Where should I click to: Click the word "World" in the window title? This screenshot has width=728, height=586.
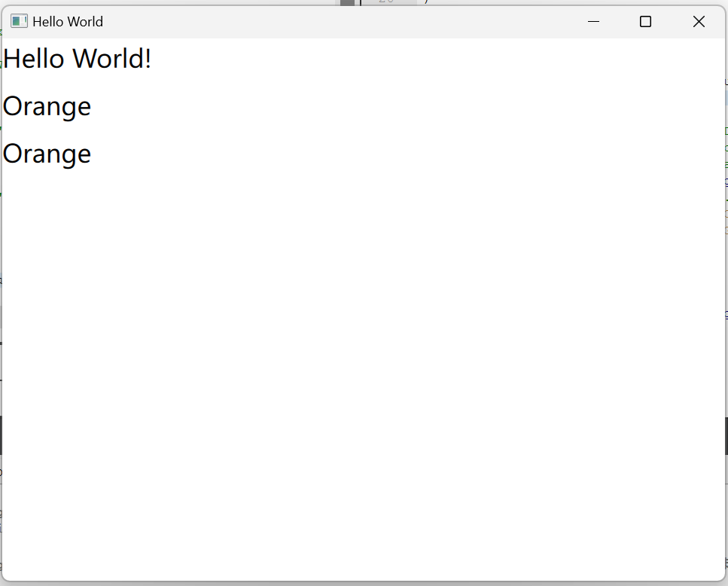pos(86,22)
